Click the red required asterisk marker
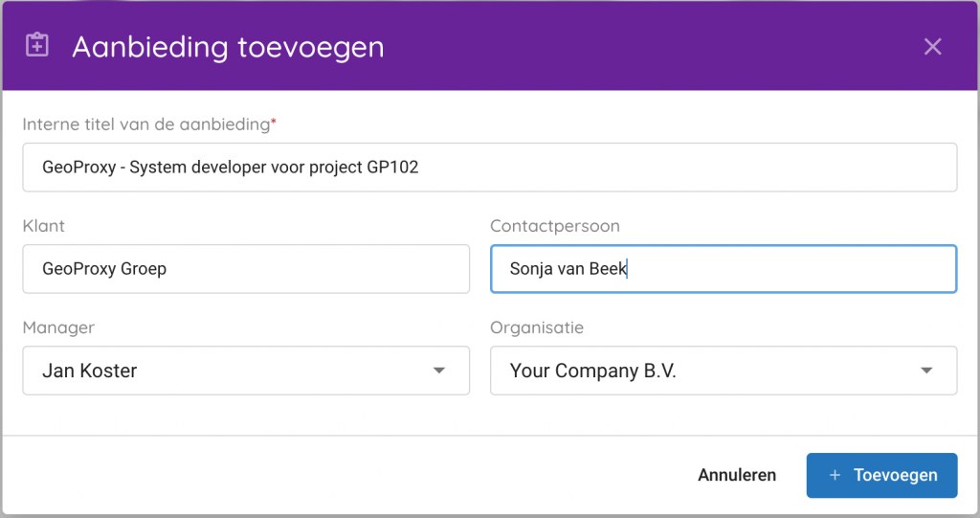The width and height of the screenshot is (980, 518). pos(274,122)
